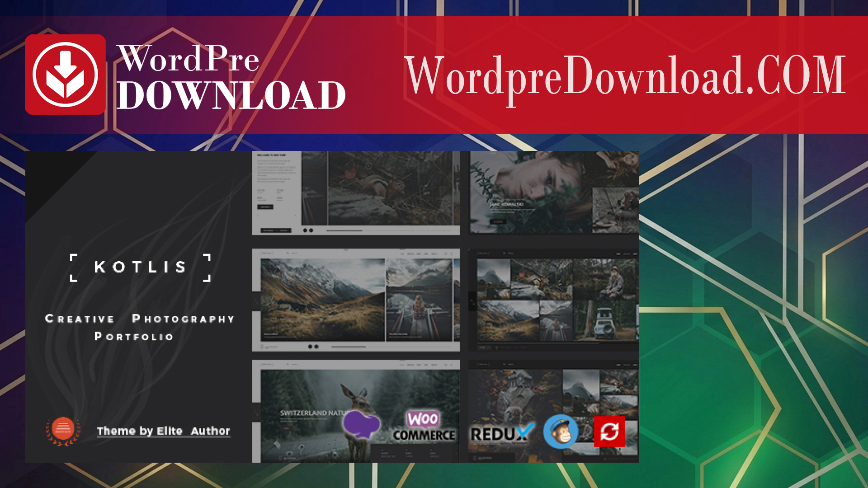868x488 pixels.
Task: Click the red refresh arrows icon
Action: point(609,432)
